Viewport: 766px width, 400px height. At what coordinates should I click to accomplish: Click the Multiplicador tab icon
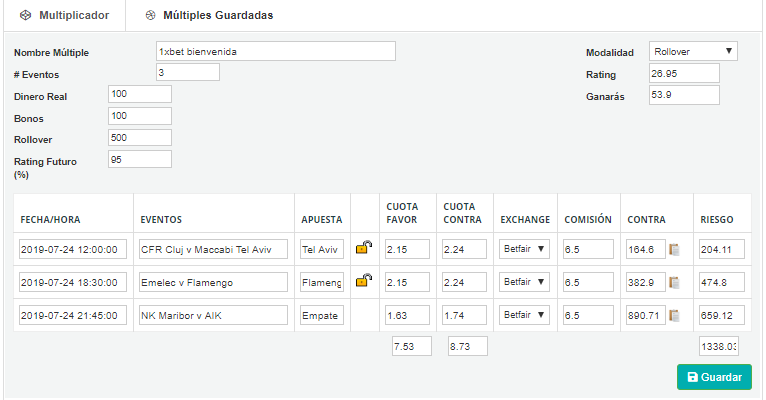pyautogui.click(x=25, y=16)
